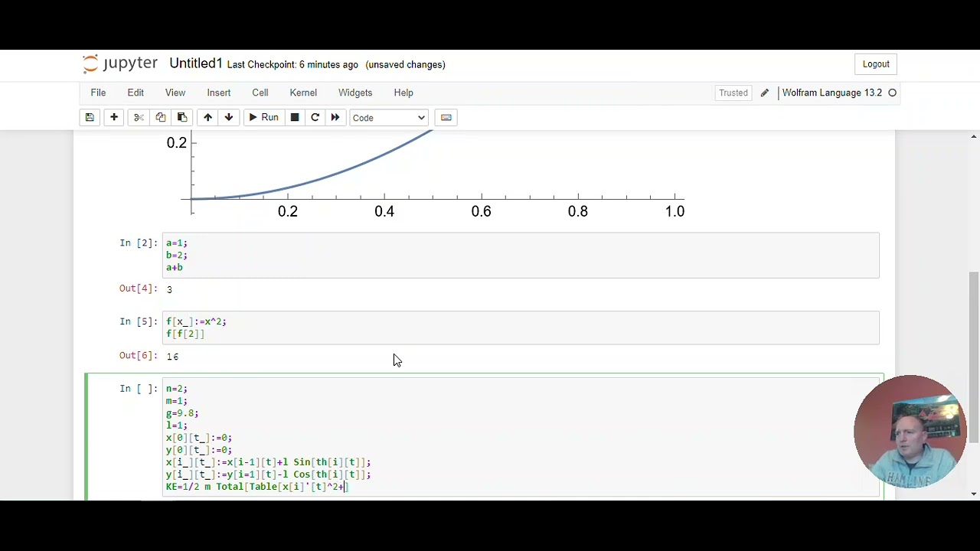
Task: Cut selected cells with scissors icon
Action: [139, 117]
